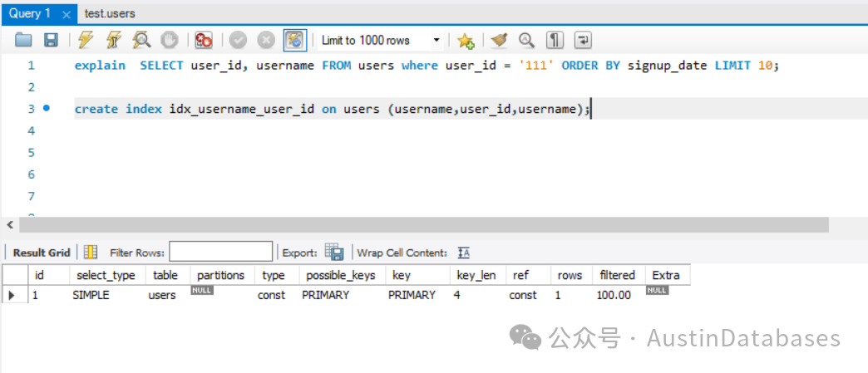Select the filtered column header

coord(617,275)
